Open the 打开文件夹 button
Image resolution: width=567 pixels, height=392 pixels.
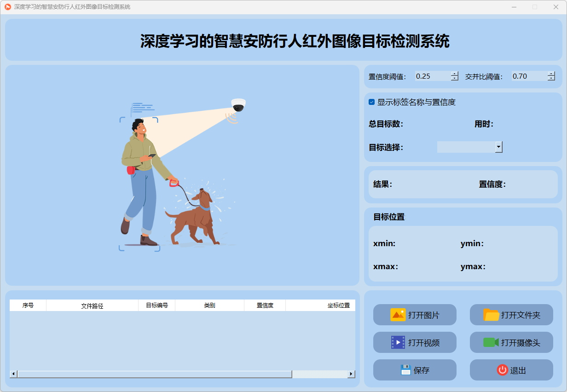click(x=511, y=315)
